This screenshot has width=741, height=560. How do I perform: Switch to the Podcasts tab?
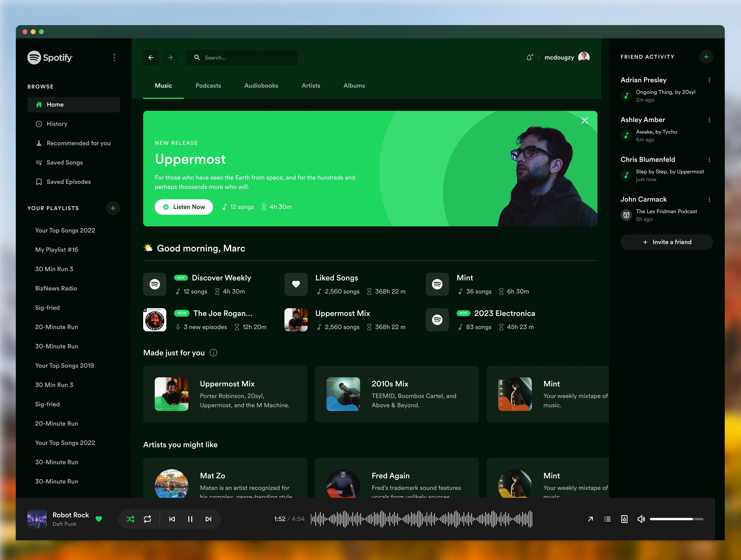pos(208,86)
